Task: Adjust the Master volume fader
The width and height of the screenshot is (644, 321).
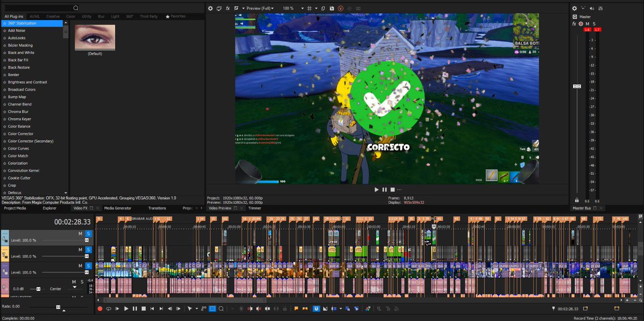Action: click(577, 86)
